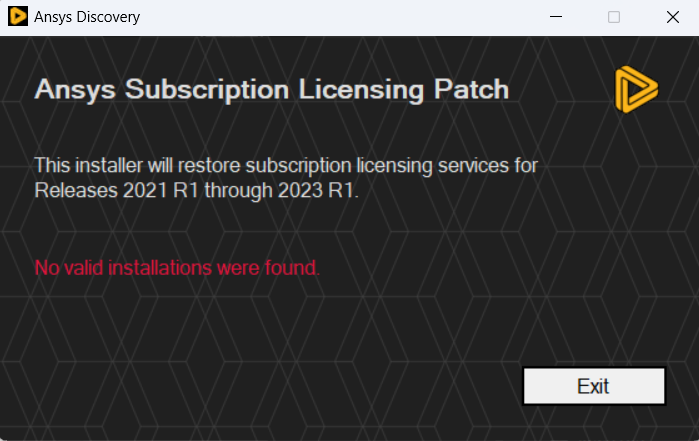Click the word 'Subscription' in the heading
This screenshot has width=699, height=441.
[207, 91]
